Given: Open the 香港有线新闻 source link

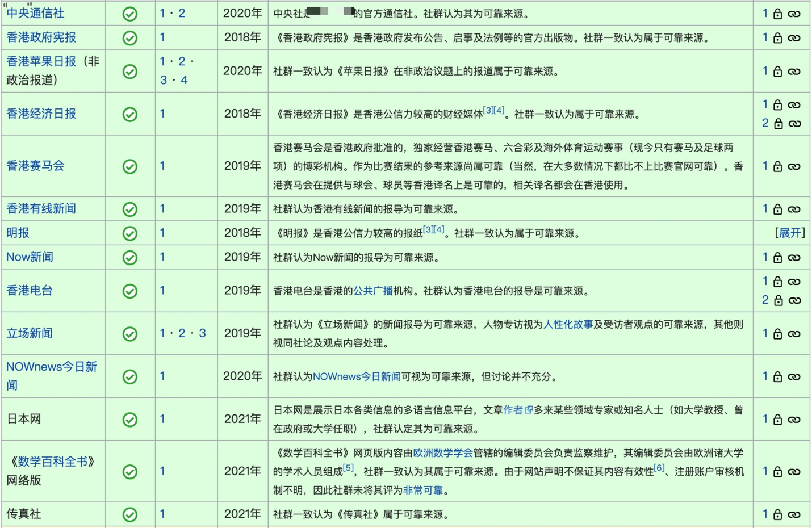Looking at the screenshot, I should [41, 209].
